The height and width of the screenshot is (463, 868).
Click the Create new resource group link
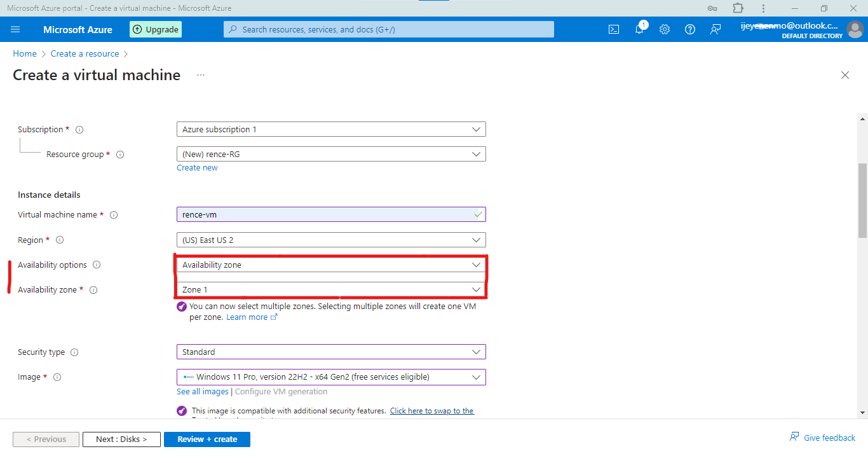[197, 168]
